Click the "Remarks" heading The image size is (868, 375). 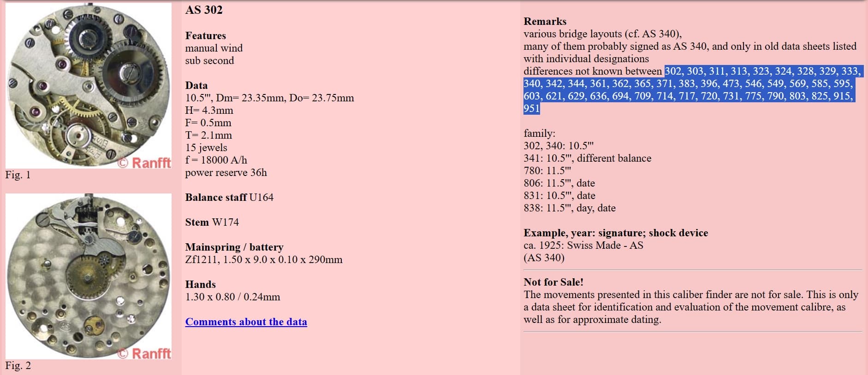point(545,21)
